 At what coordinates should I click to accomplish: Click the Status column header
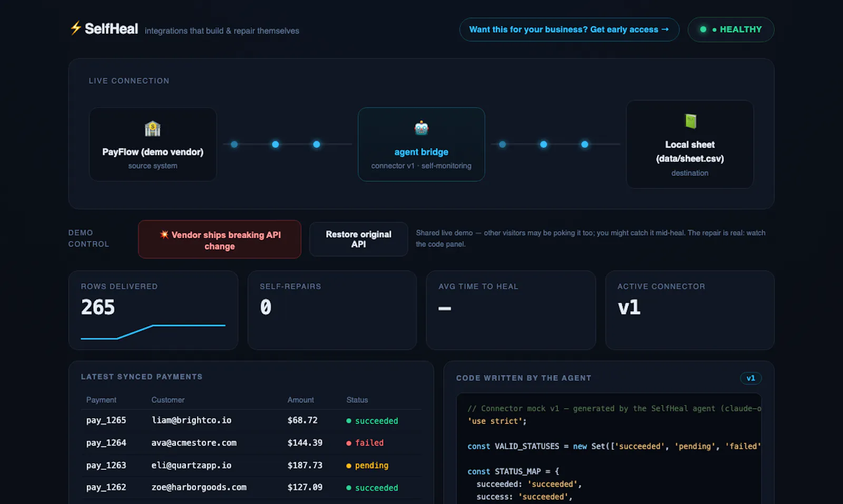point(357,400)
